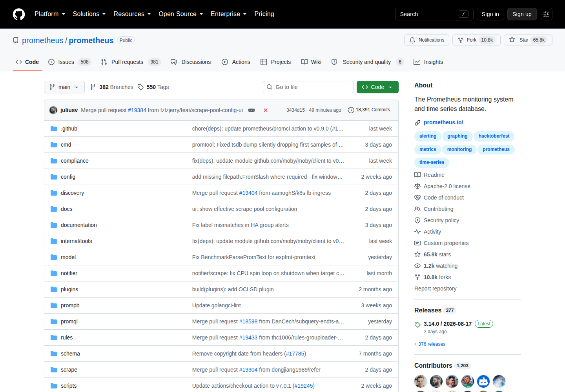Screen dimensions: 565x392
Task: Click the compliance folder icon
Action: coord(54,161)
